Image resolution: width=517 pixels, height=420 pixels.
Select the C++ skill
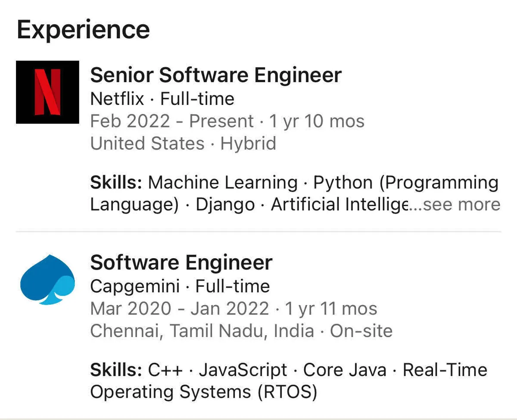point(165,370)
